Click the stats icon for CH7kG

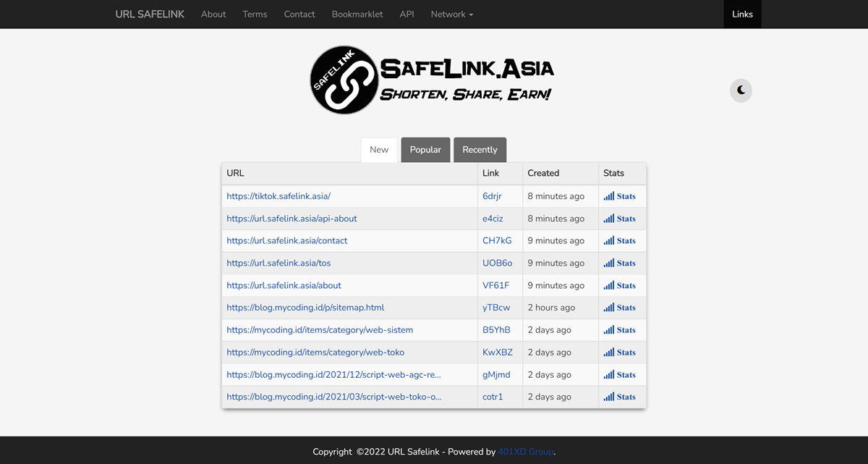point(620,240)
